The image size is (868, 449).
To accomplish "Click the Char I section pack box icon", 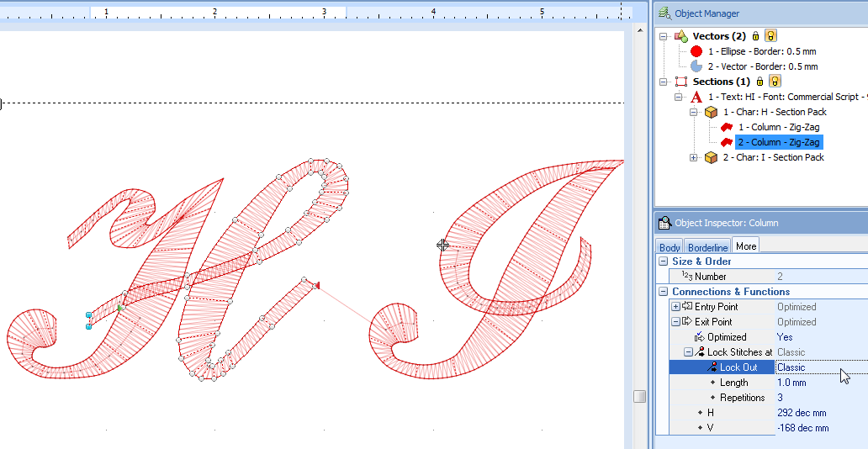I will (x=711, y=157).
